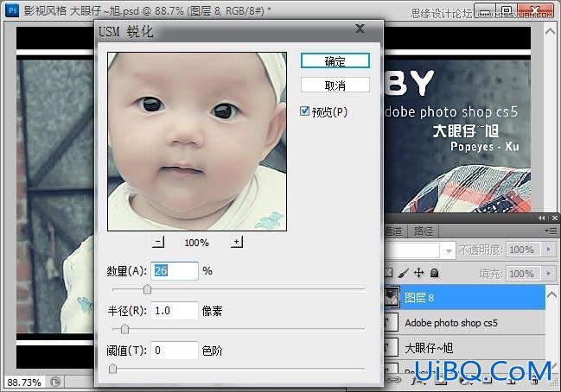Open the layers panel flyout menu

551,231
